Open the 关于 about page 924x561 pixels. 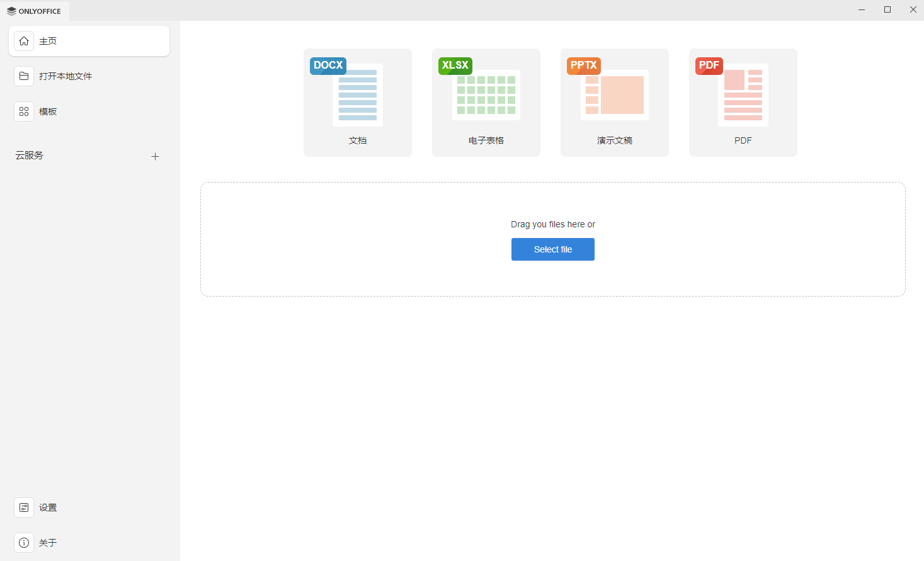pos(89,543)
